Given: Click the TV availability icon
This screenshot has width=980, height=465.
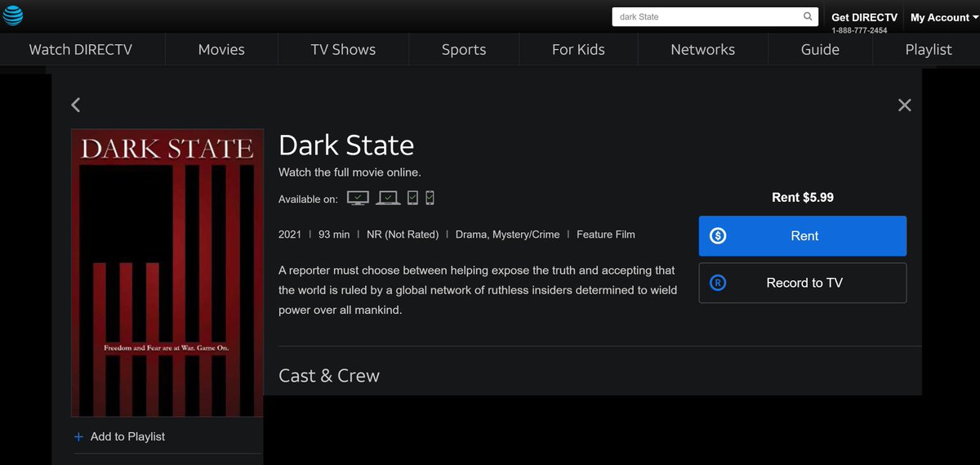Looking at the screenshot, I should (359, 198).
